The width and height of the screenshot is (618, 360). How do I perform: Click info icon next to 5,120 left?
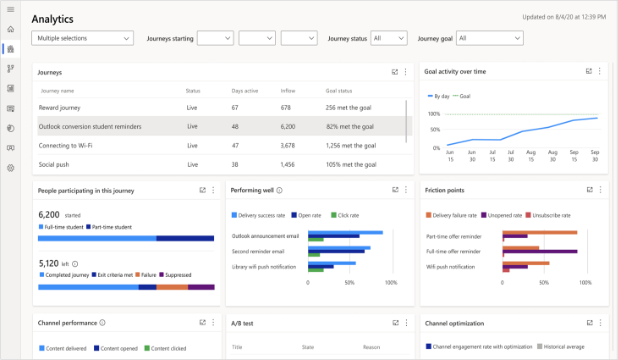[75, 264]
